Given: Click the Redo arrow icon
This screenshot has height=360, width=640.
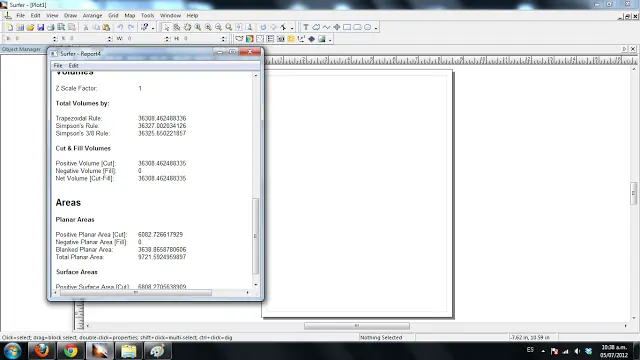Looking at the screenshot, I should (131, 27).
